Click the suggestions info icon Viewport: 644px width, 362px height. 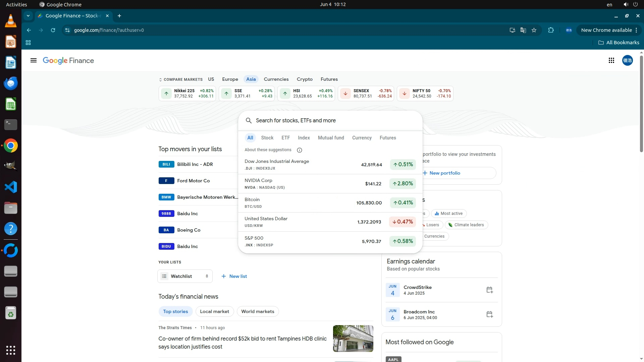[300, 150]
